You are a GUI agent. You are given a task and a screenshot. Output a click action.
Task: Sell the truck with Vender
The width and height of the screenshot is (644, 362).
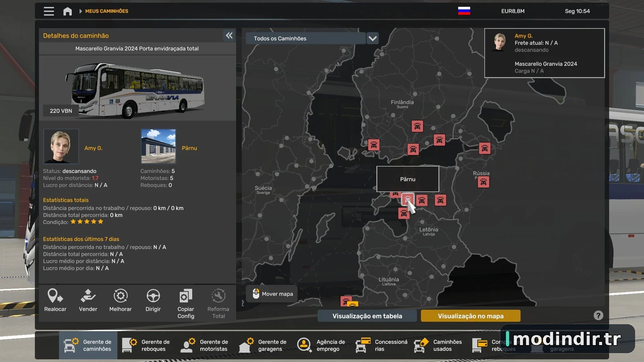pos(88,300)
